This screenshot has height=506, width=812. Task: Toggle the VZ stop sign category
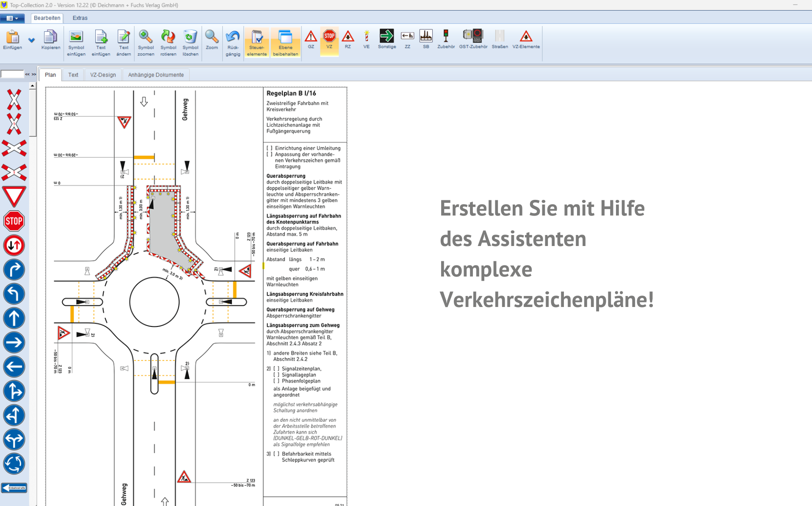[x=329, y=39]
